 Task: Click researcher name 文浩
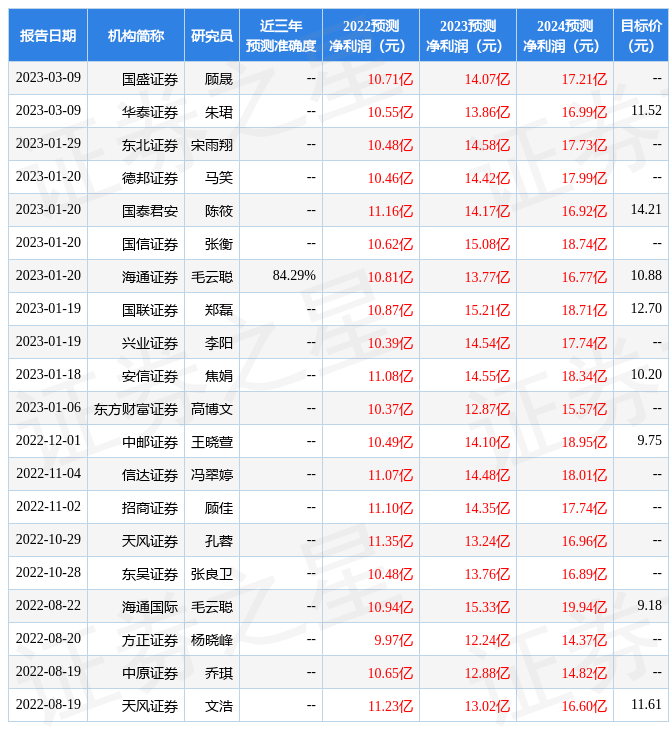click(x=219, y=707)
